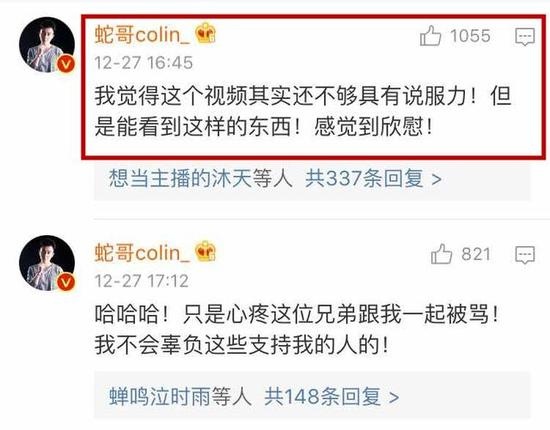The width and height of the screenshot is (550, 430).
Task: Open crown membership badge on first comment
Action: (x=206, y=33)
